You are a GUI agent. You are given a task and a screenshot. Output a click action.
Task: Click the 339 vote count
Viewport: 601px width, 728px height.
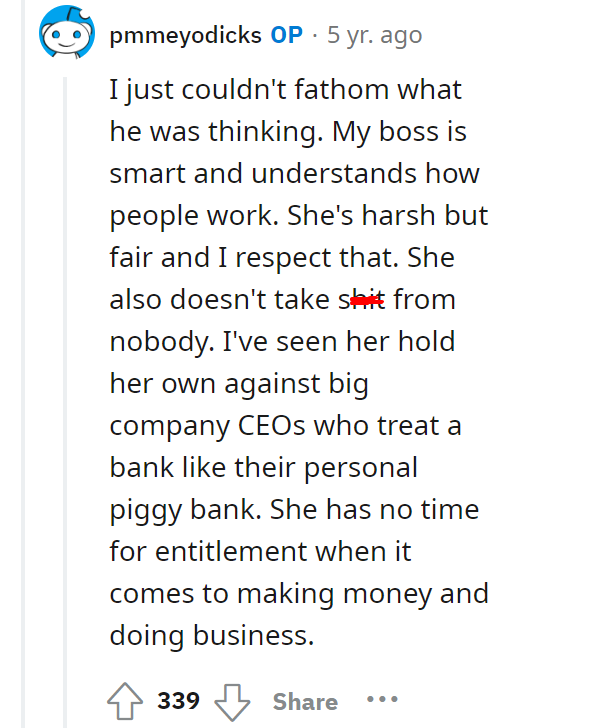[178, 700]
